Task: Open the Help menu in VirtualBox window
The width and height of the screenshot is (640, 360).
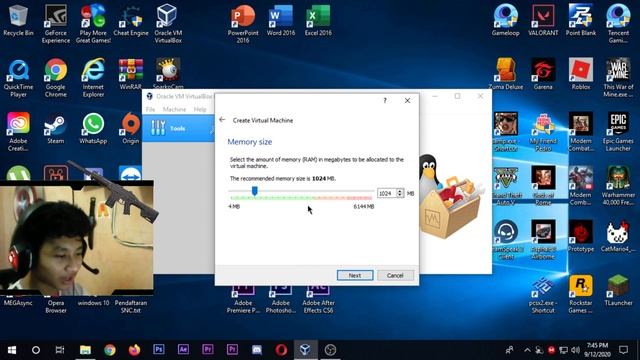Action: 200,109
